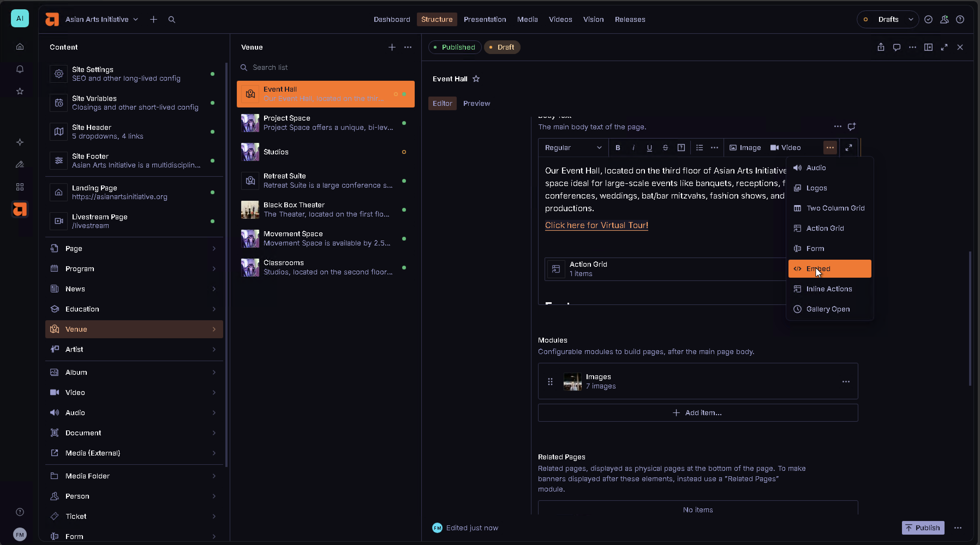Open the Drafts perspective dropdown

[888, 19]
